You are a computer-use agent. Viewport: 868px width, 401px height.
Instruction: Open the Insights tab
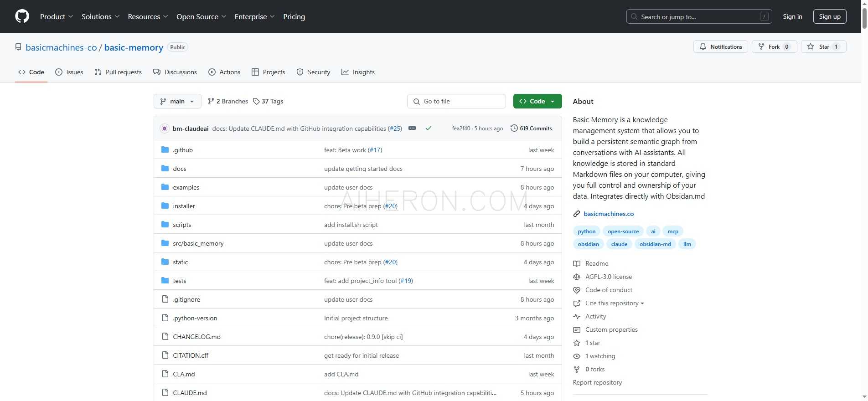click(x=358, y=72)
